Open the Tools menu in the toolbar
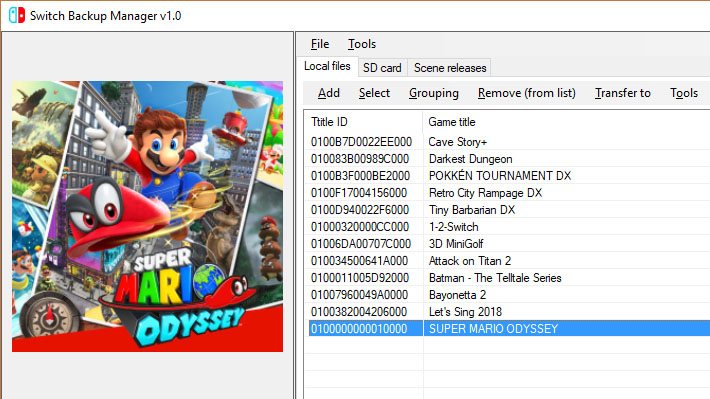 pyautogui.click(x=684, y=93)
